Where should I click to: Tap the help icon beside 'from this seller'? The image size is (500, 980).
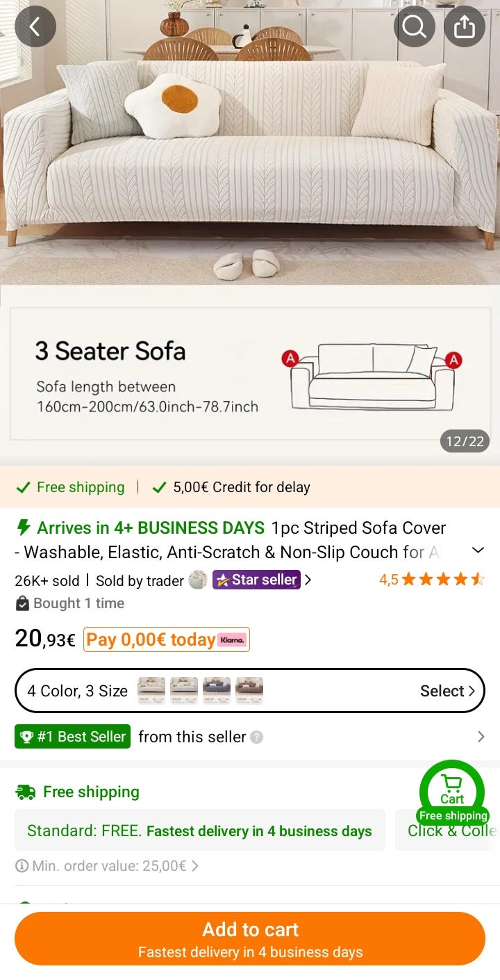(257, 737)
